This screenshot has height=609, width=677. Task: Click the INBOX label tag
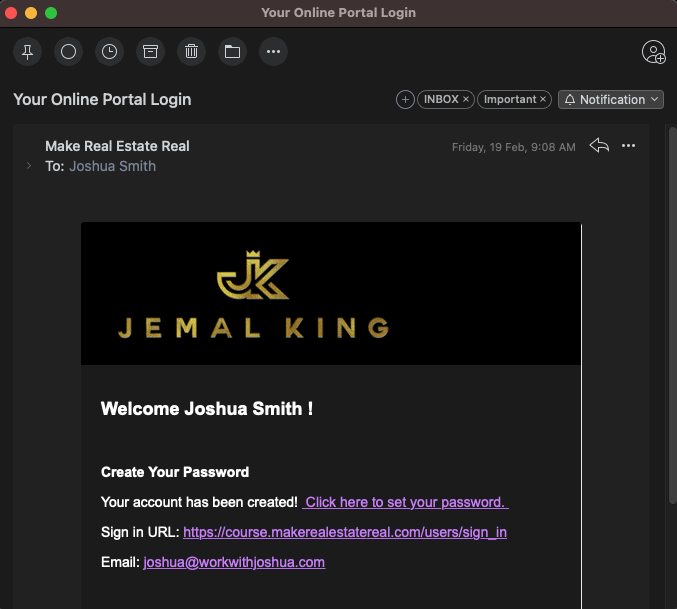pos(441,99)
